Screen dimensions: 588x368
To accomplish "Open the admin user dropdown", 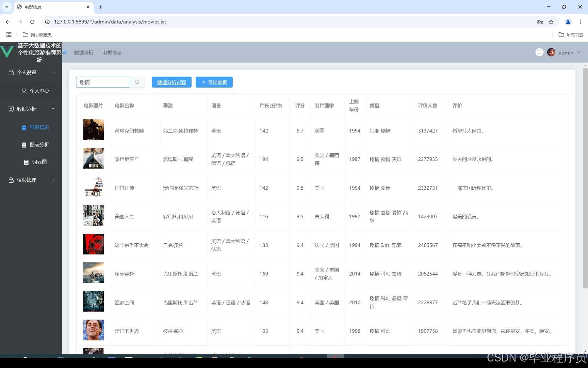I will point(570,52).
